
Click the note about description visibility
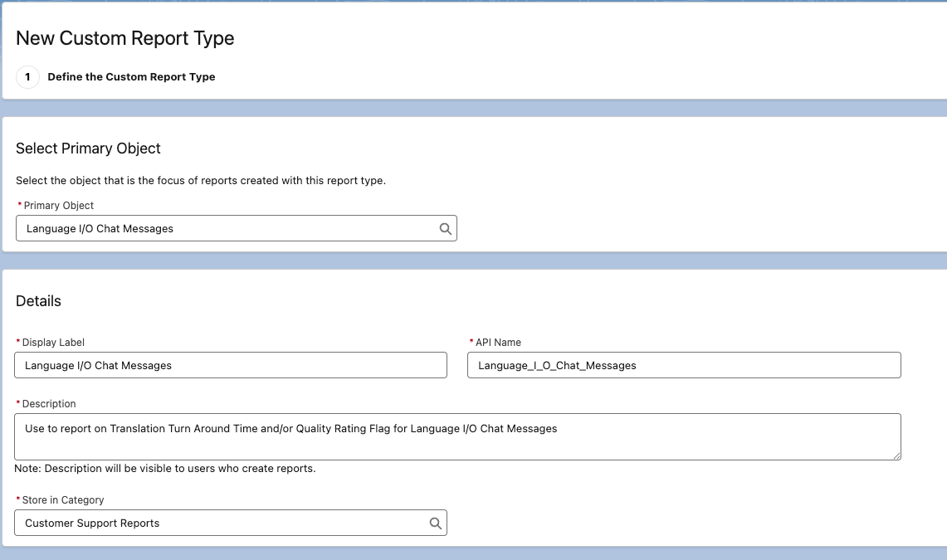click(165, 468)
